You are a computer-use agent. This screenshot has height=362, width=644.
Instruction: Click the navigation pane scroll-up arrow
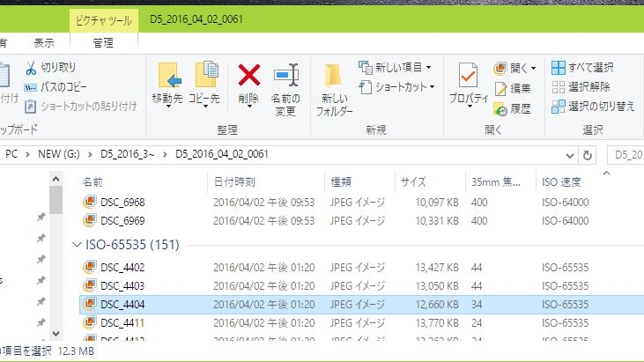point(56,179)
